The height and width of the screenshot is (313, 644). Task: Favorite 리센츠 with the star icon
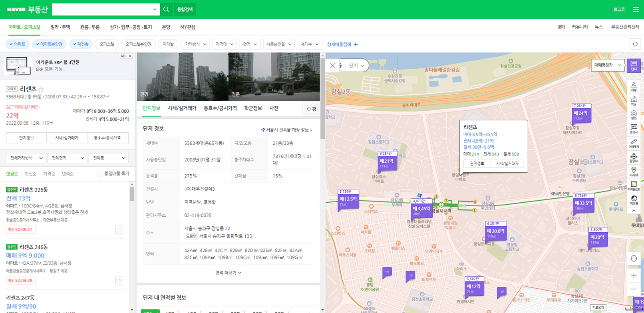click(x=41, y=89)
